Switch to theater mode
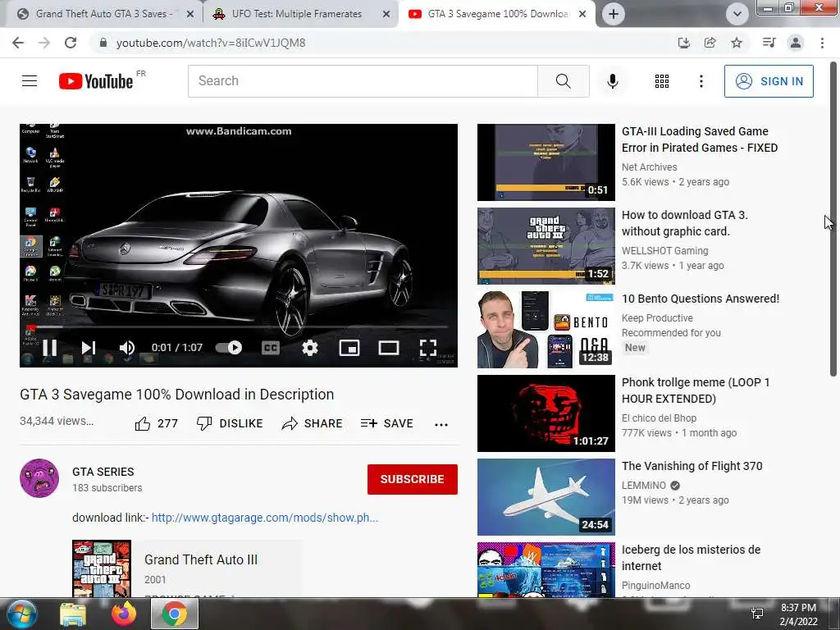Viewport: 840px width, 630px height. click(388, 348)
